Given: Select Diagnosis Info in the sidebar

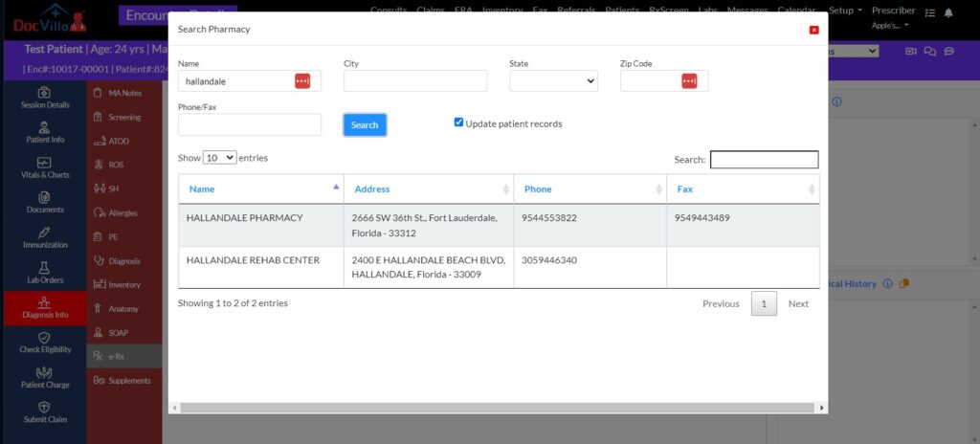Looking at the screenshot, I should pos(44,308).
